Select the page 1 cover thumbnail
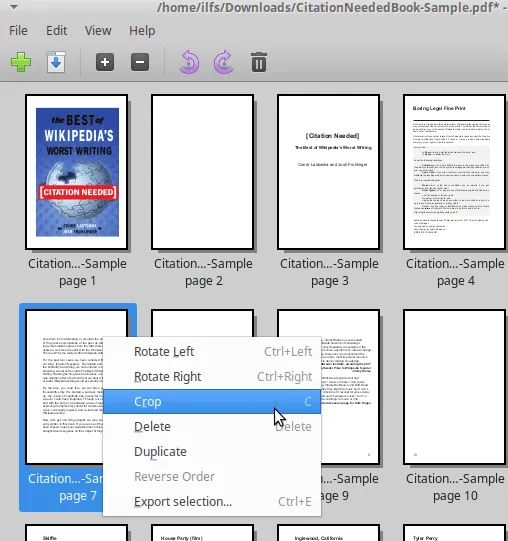 (77, 172)
